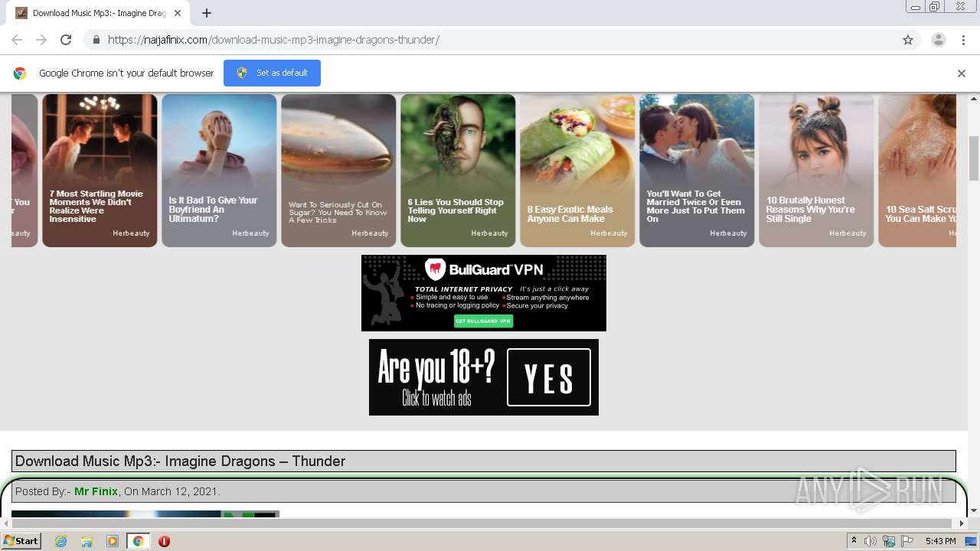Open the network tray icon
Image resolution: width=980 pixels, height=551 pixels.
coord(889,541)
